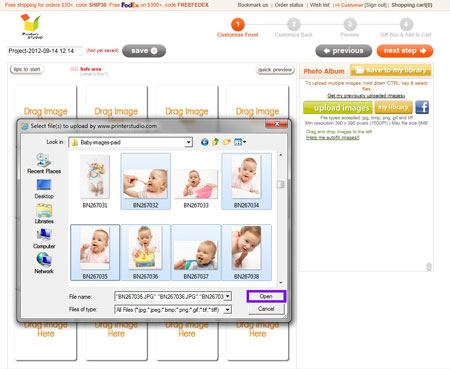Go to step 2 Customize Back
Viewport: 450px width, 369px height.
pos(293,28)
